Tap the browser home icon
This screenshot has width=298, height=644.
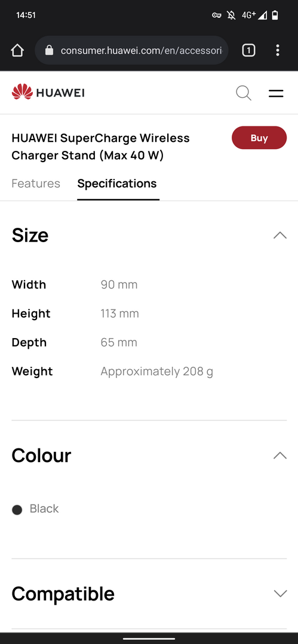click(x=17, y=51)
